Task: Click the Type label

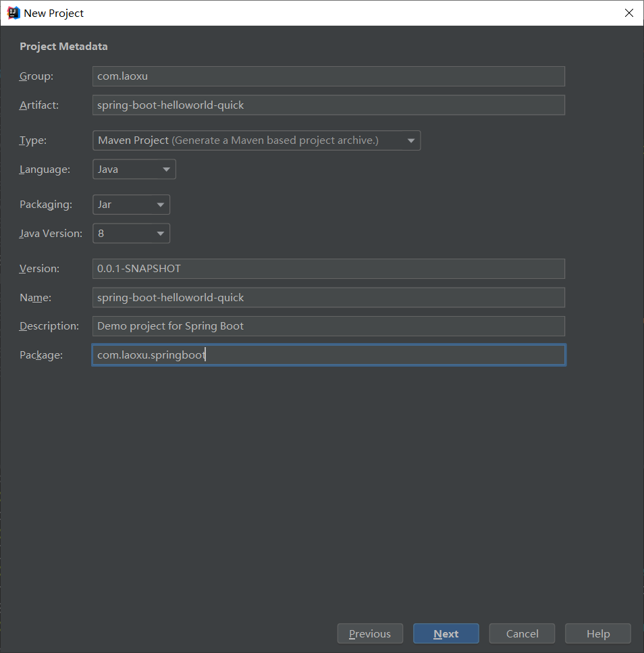Action: (33, 140)
